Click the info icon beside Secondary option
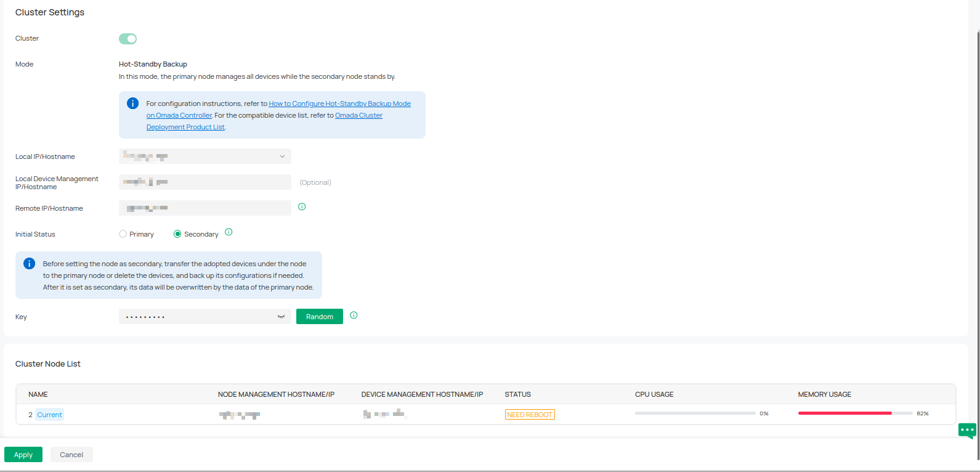 (229, 232)
